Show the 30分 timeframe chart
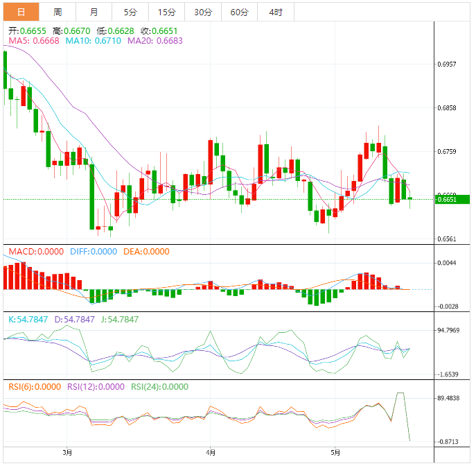The image size is (476, 466). click(x=203, y=12)
